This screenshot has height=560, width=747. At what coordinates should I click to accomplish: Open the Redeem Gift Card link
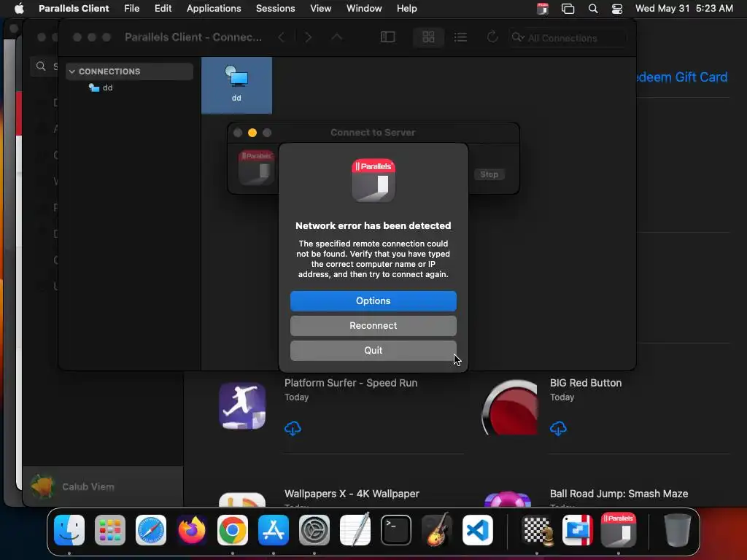coord(682,77)
